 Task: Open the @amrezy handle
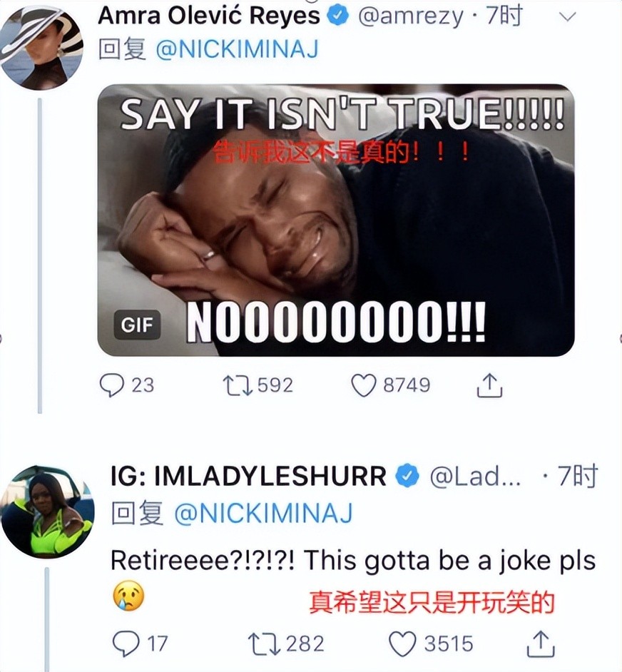point(410,16)
